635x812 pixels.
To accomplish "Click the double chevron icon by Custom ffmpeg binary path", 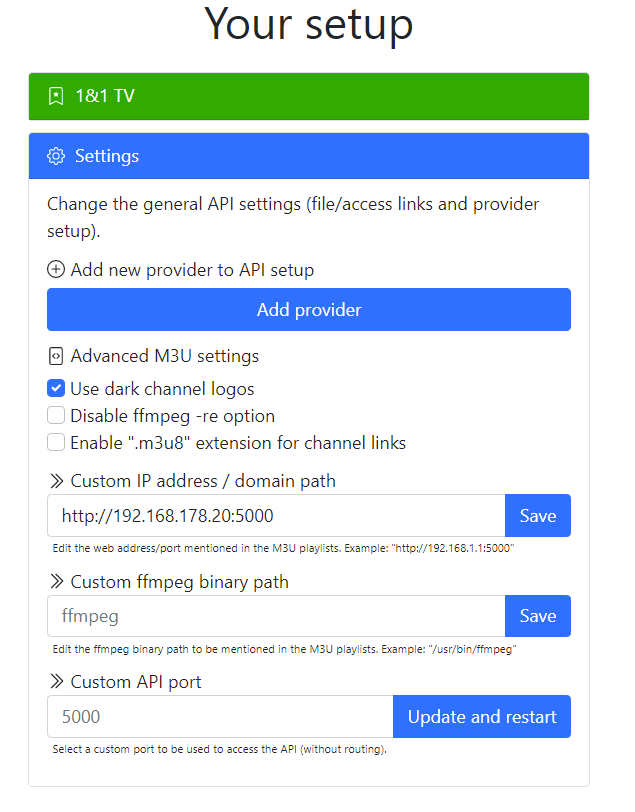I will (56, 582).
